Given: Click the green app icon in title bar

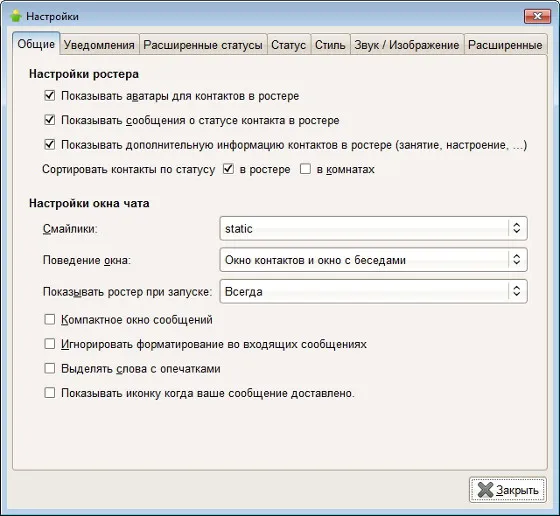Looking at the screenshot, I should click(x=16, y=16).
